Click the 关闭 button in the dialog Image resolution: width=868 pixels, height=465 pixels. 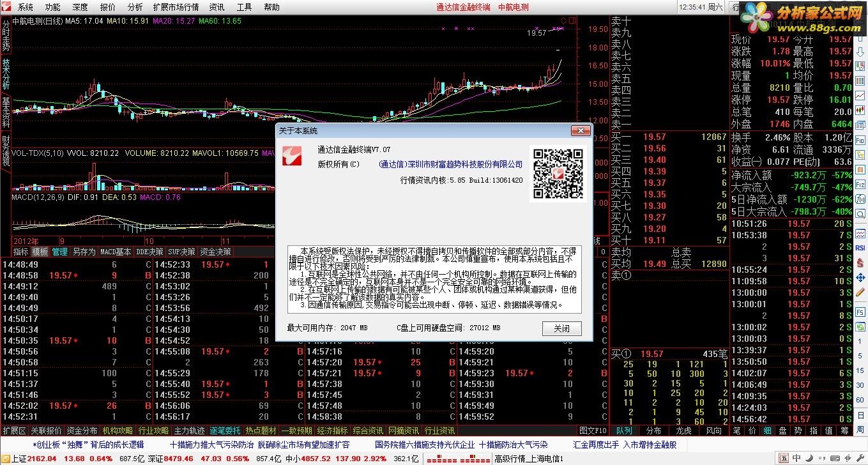click(562, 328)
